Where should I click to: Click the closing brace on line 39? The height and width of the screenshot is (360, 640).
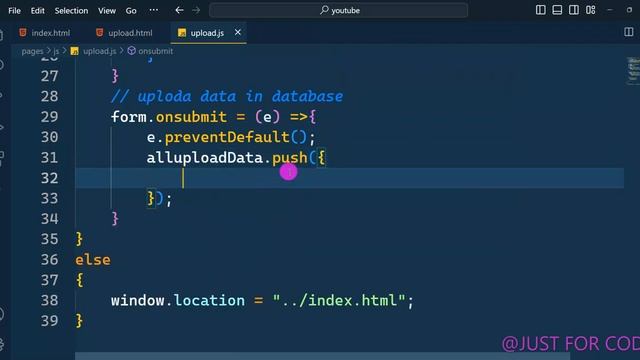tap(79, 321)
